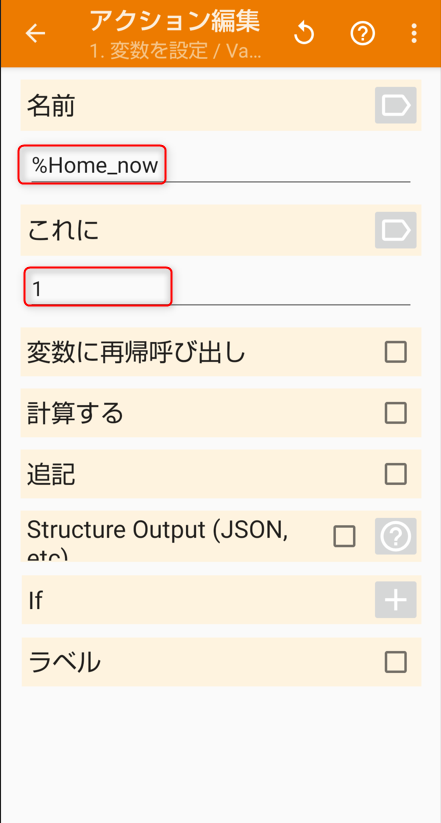Enable Structure Output (JSON, etc) checkbox
This screenshot has width=441, height=823.
pyautogui.click(x=344, y=536)
